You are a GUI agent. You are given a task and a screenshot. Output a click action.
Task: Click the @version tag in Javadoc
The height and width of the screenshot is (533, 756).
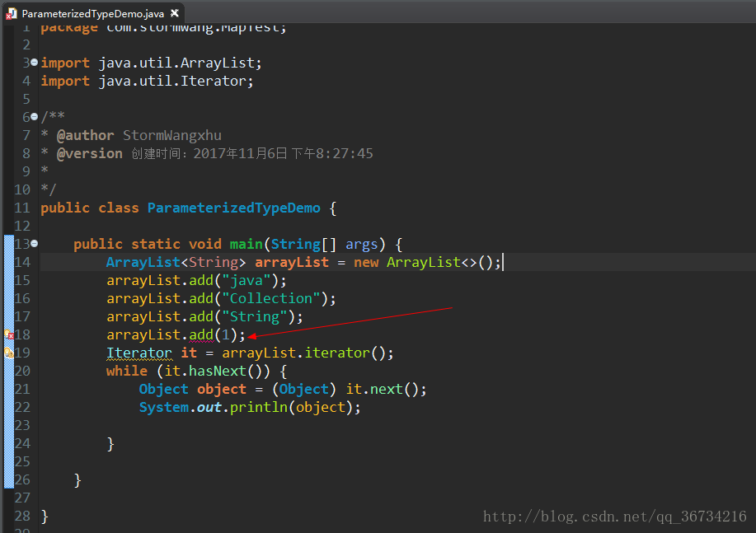click(90, 153)
